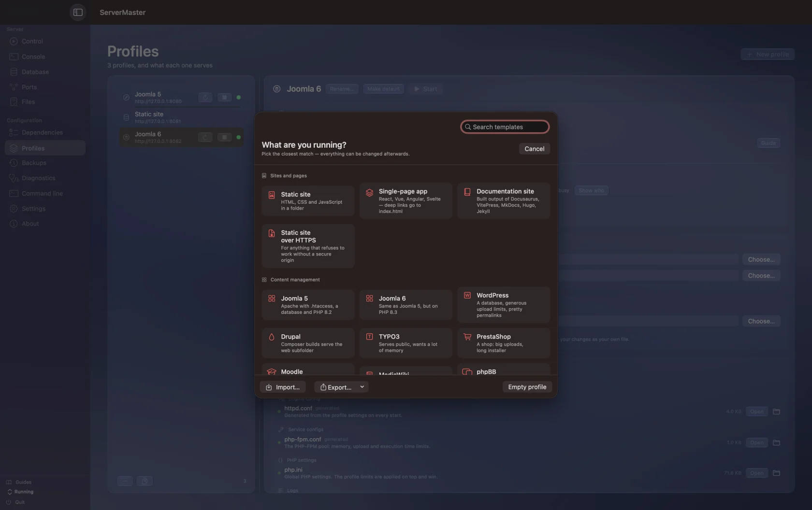Screen dimensions: 812x510
Task: Pick the WordPress template
Action: pos(503,305)
